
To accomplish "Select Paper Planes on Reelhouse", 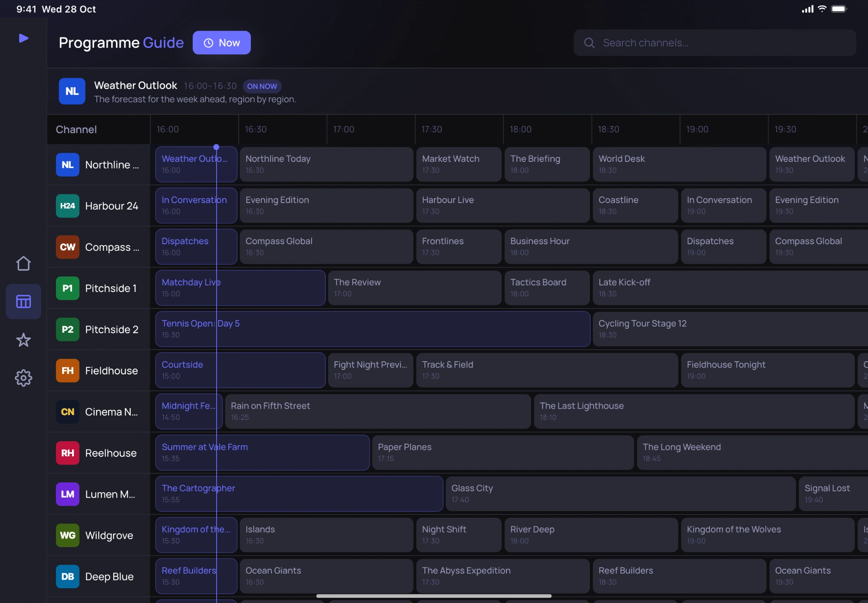I will click(503, 453).
